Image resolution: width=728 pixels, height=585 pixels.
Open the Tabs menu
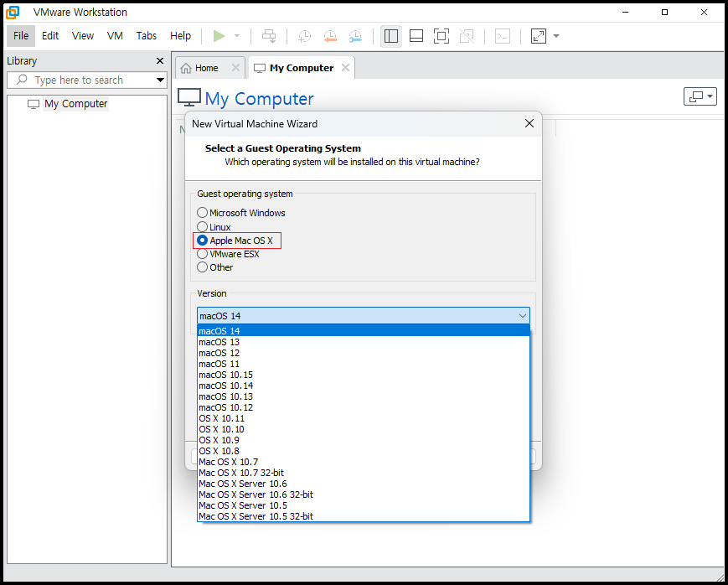click(147, 36)
